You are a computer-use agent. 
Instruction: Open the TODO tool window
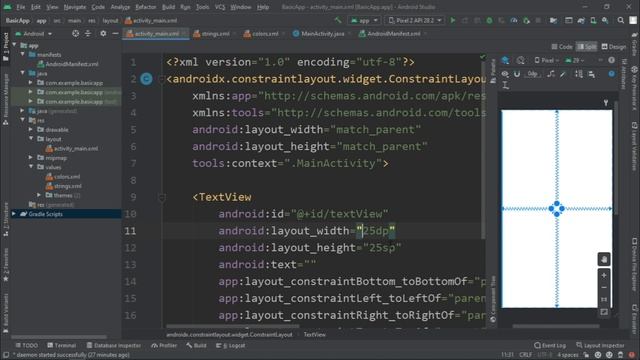(27, 345)
